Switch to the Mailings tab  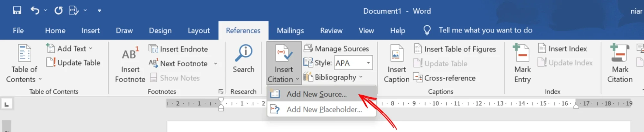click(x=290, y=31)
